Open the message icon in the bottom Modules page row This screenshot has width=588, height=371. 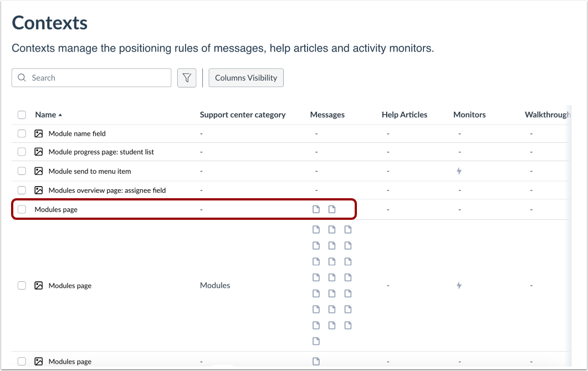316,360
